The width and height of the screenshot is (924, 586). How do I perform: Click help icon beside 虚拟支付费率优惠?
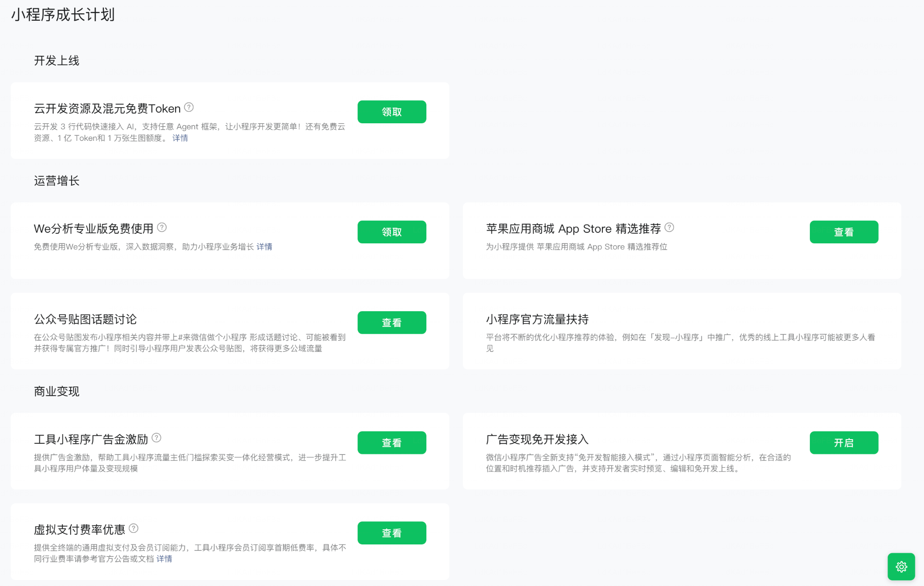point(134,528)
